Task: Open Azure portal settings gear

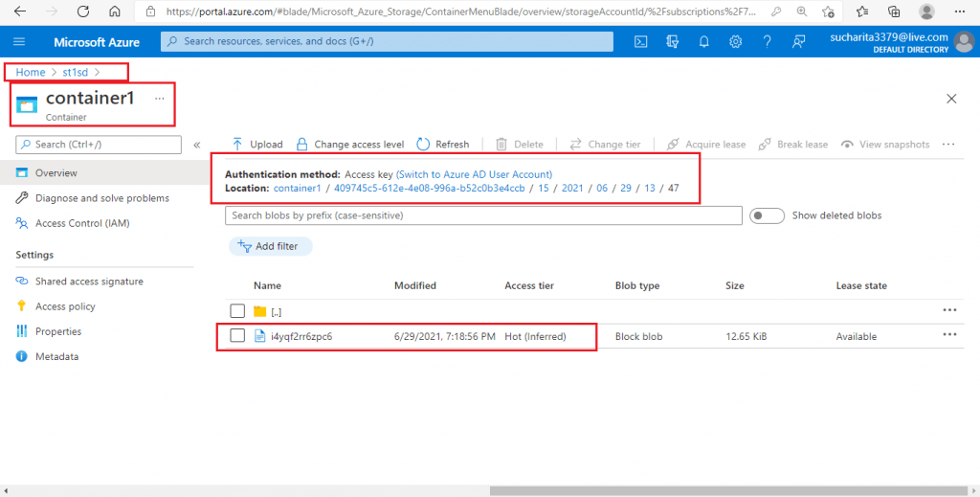Action: (x=736, y=42)
